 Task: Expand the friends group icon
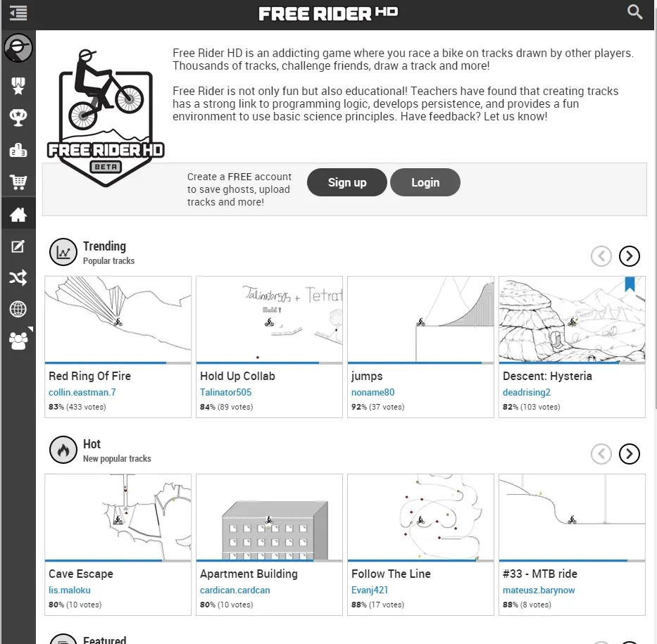coord(18,341)
